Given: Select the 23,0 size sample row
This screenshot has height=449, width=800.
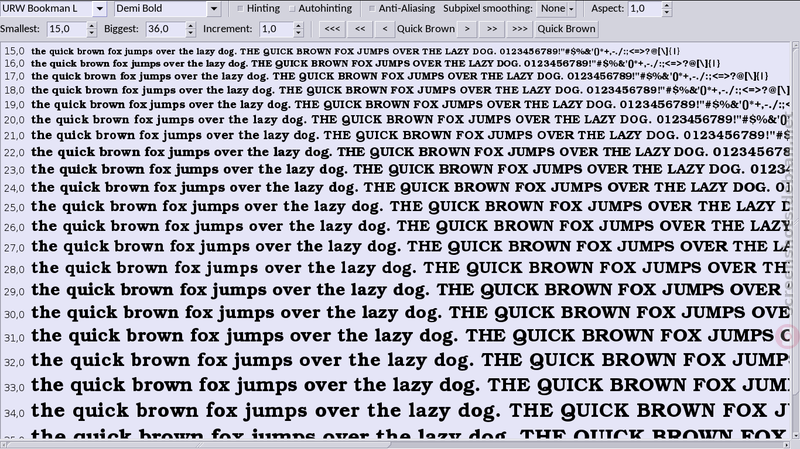Looking at the screenshot, I should pyautogui.click(x=395, y=169).
